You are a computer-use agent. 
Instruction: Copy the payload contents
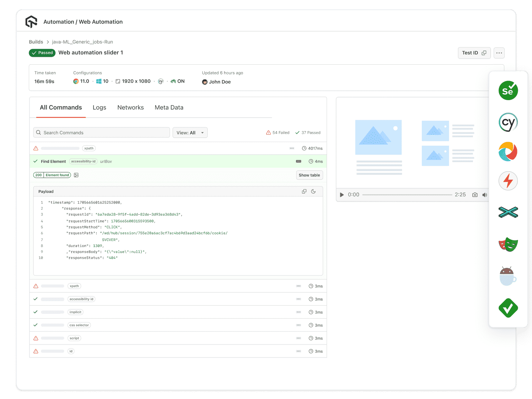[304, 192]
